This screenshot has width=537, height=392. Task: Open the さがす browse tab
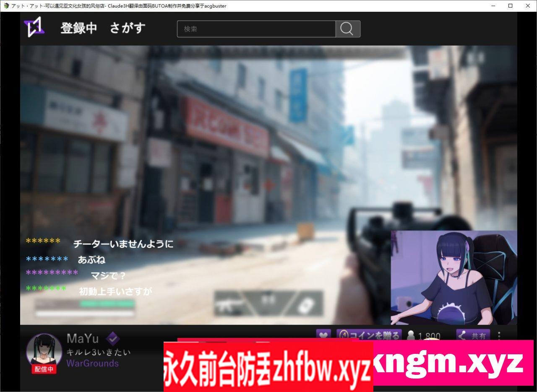pos(128,28)
